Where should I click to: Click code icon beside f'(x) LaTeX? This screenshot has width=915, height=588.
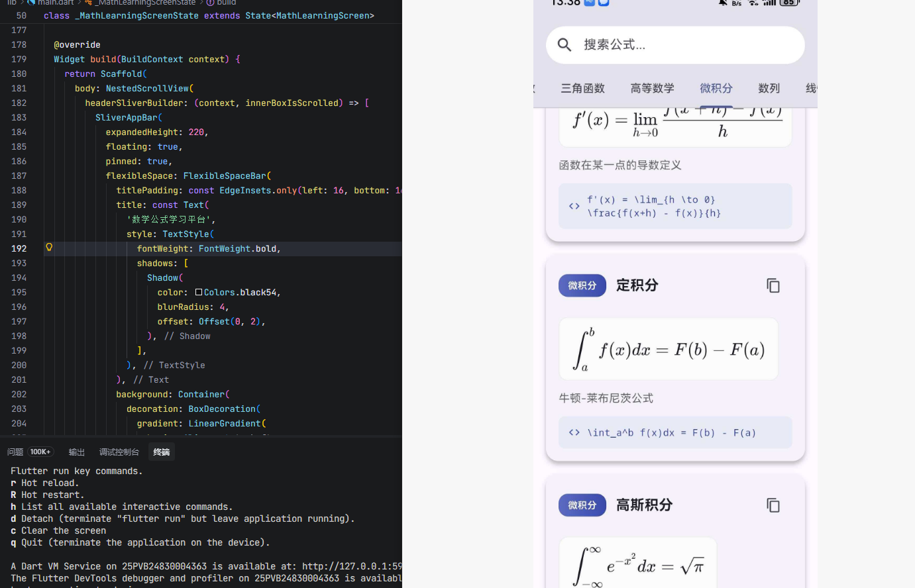(574, 206)
